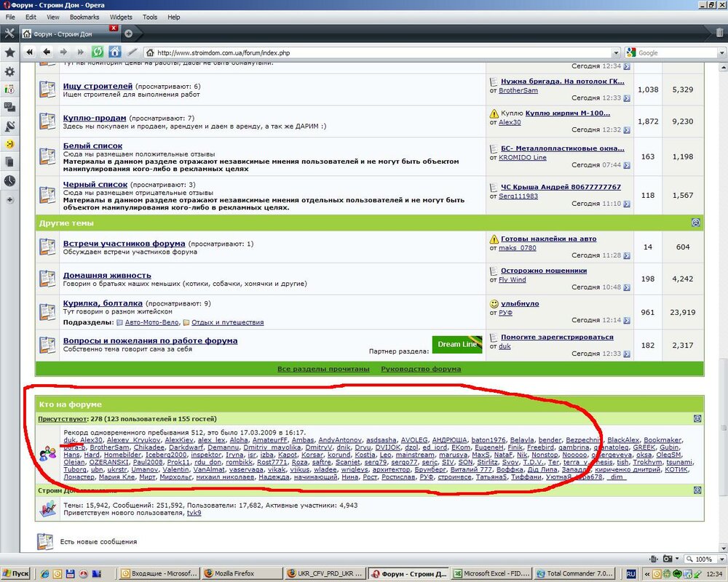The width and height of the screenshot is (728, 582).
Task: Open the zoom 100% dropdown
Action: (721, 559)
